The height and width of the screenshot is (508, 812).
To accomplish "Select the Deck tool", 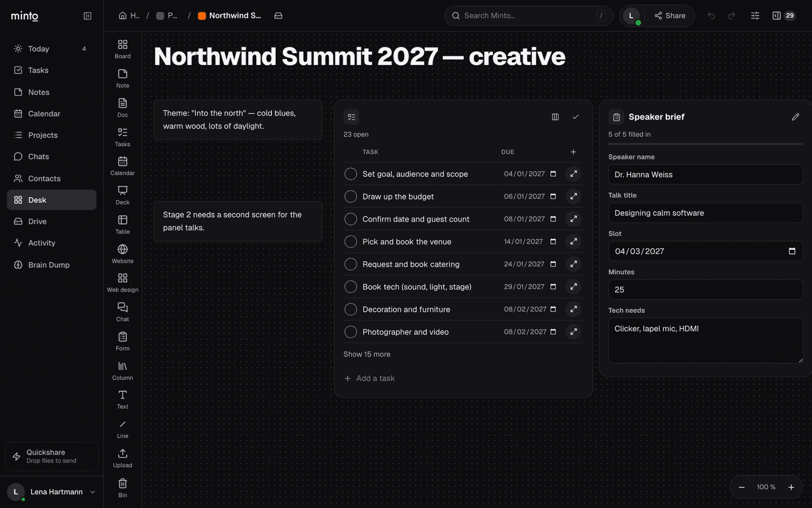I will click(x=122, y=196).
